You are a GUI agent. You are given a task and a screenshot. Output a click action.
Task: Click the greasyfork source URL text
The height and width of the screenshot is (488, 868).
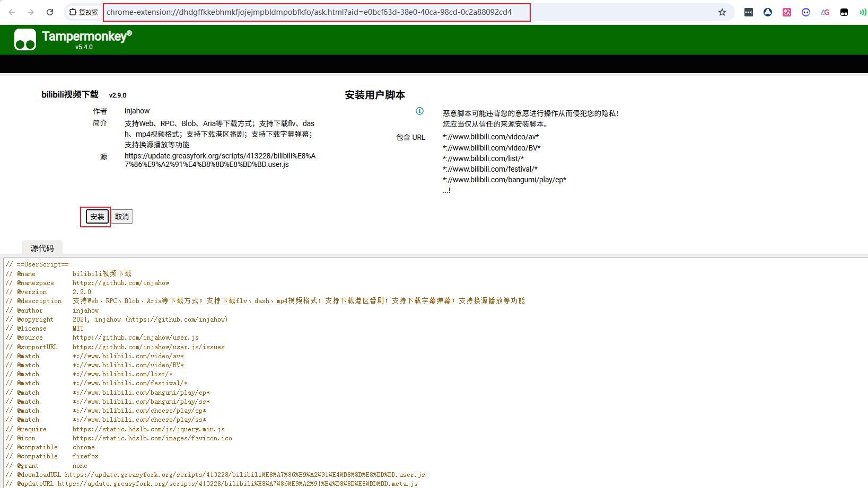(220, 160)
